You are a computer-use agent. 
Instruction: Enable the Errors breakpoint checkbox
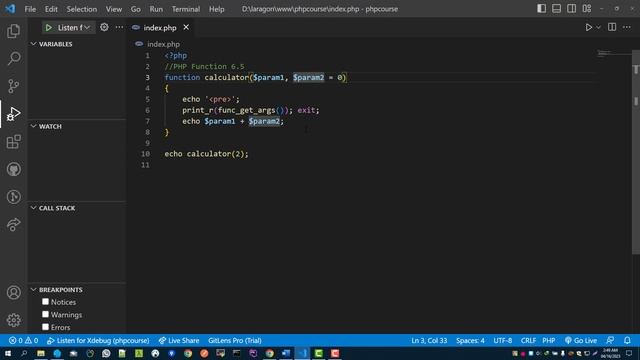[45, 327]
